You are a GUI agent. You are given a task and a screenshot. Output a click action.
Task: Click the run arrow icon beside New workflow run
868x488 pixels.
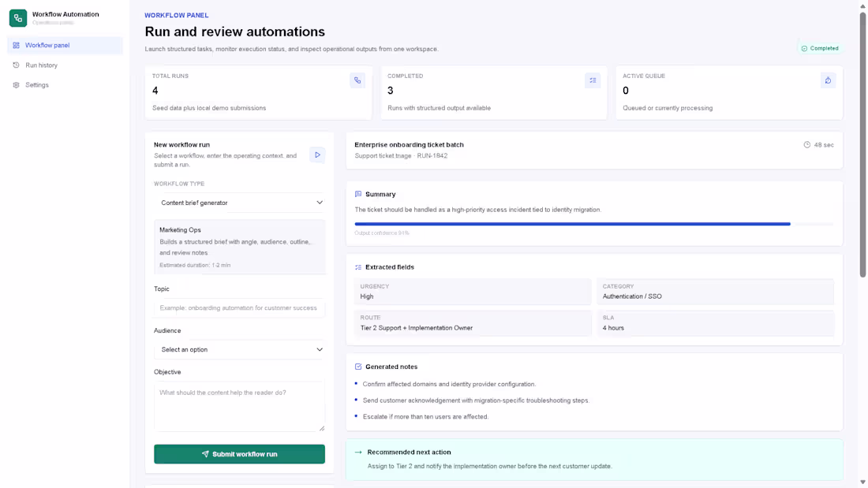pyautogui.click(x=317, y=155)
